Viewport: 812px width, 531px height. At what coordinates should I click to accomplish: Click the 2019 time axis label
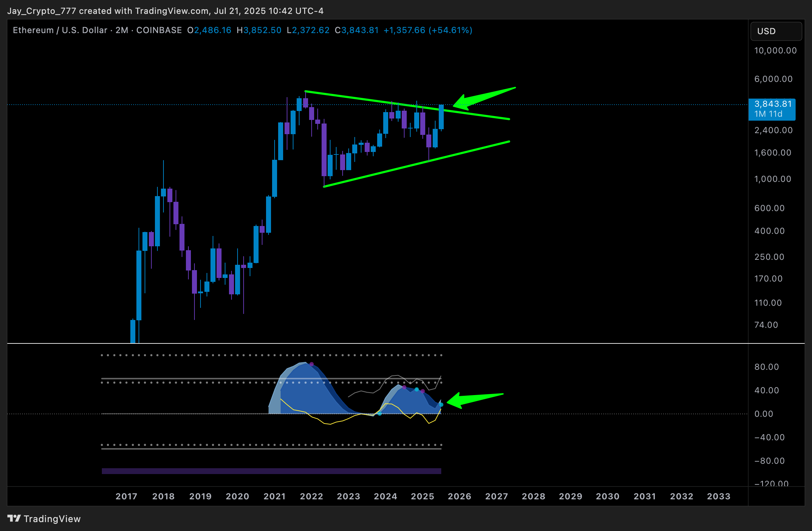click(x=201, y=496)
